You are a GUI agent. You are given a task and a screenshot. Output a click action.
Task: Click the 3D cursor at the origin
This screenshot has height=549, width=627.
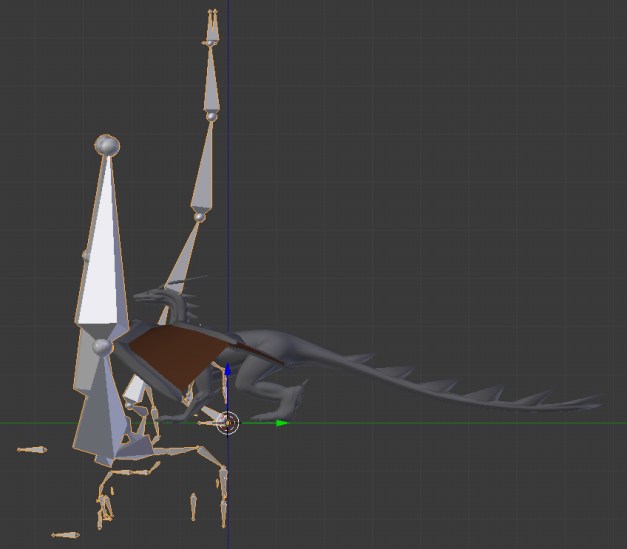point(228,423)
